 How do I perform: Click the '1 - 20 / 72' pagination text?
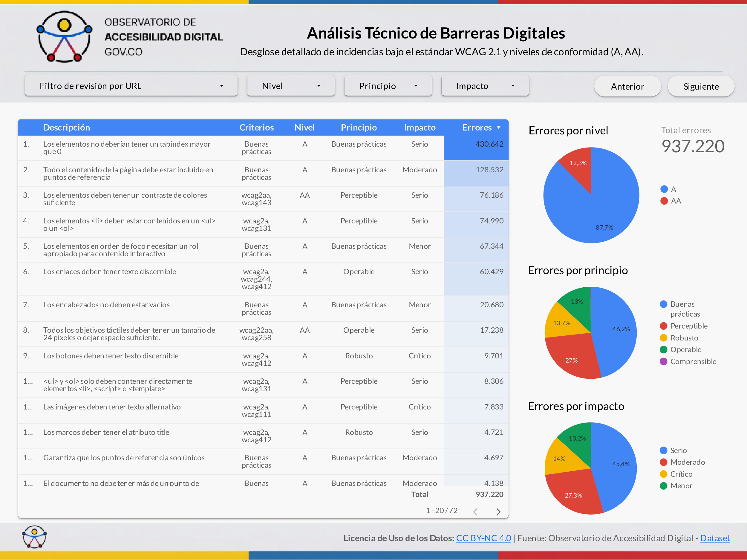pos(441,510)
